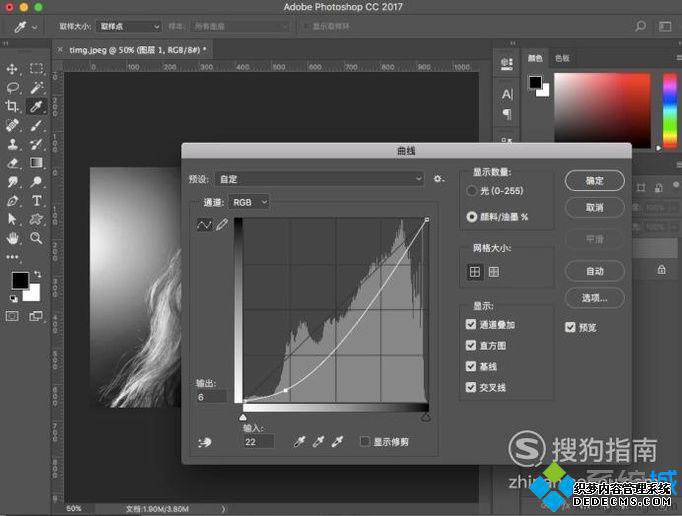
Task: Click the Auto button in Curves
Action: (x=594, y=271)
